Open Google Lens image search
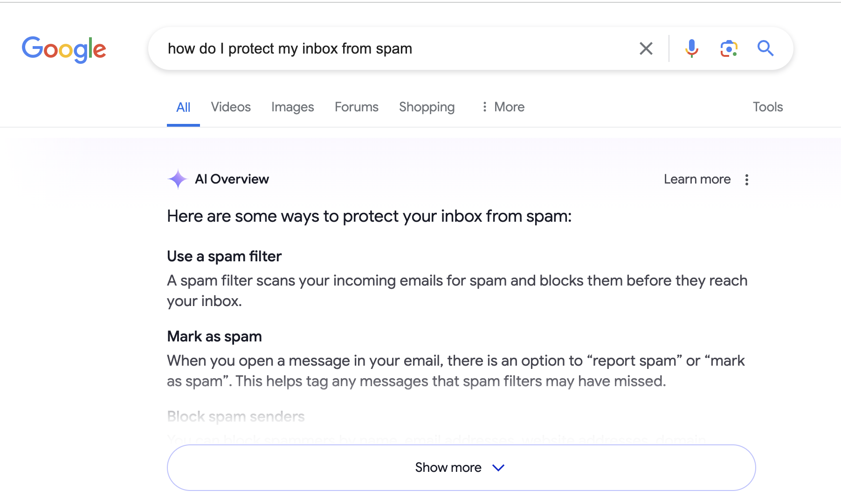841x504 pixels. pyautogui.click(x=729, y=48)
